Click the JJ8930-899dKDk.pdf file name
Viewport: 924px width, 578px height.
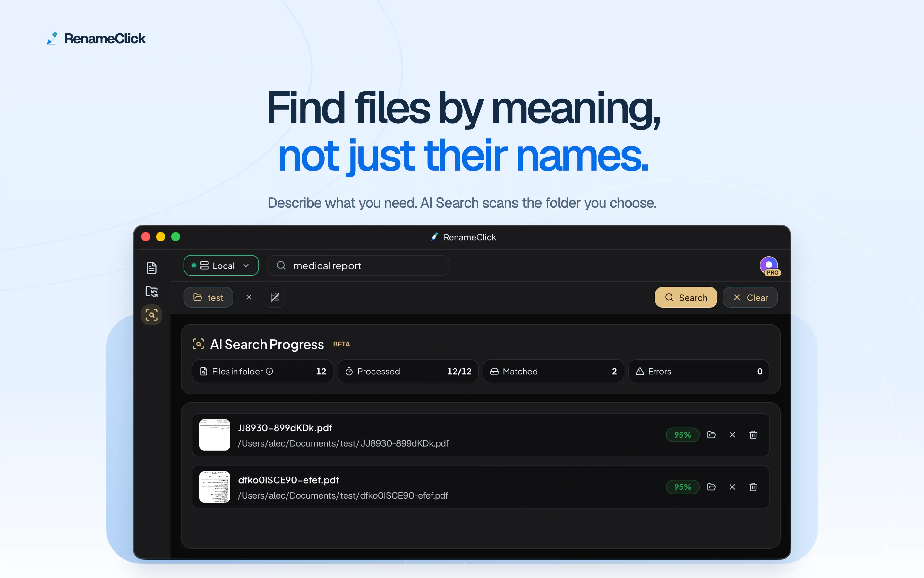(x=285, y=428)
